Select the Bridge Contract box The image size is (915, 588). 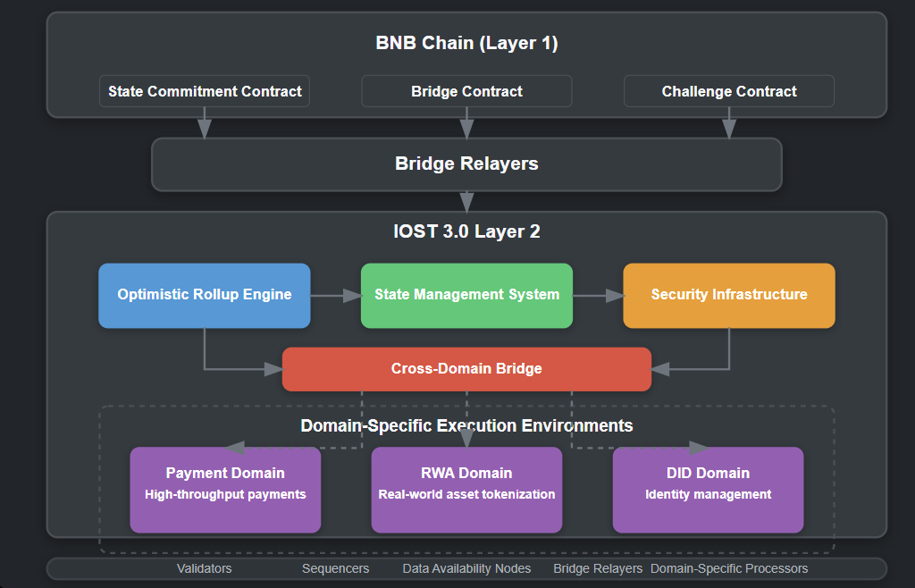[466, 91]
